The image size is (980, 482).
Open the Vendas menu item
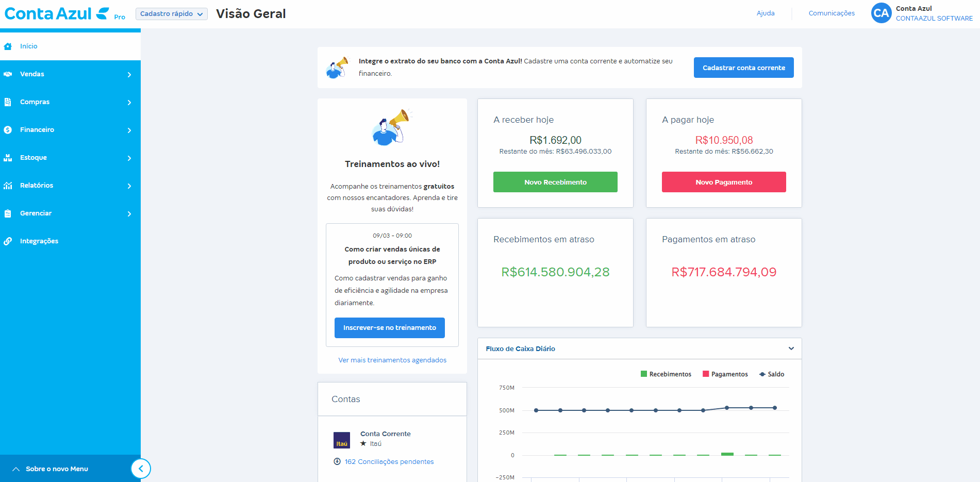click(70, 74)
